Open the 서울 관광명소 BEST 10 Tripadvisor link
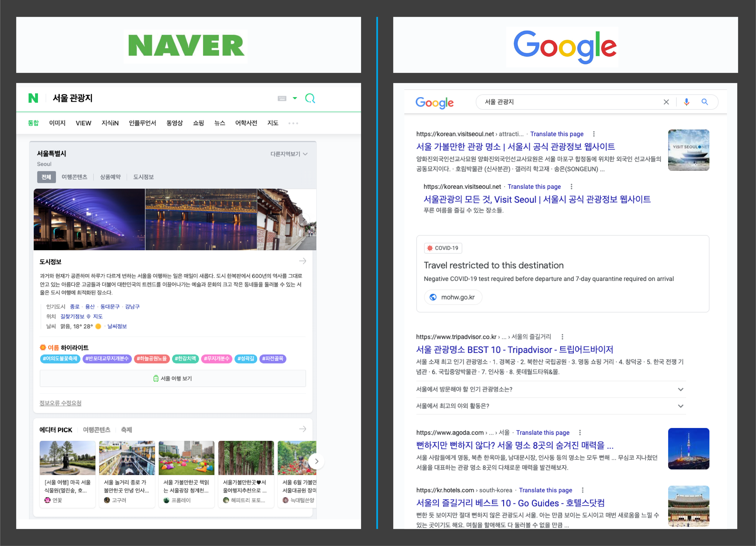Viewport: 756px width, 546px height. 515,349
